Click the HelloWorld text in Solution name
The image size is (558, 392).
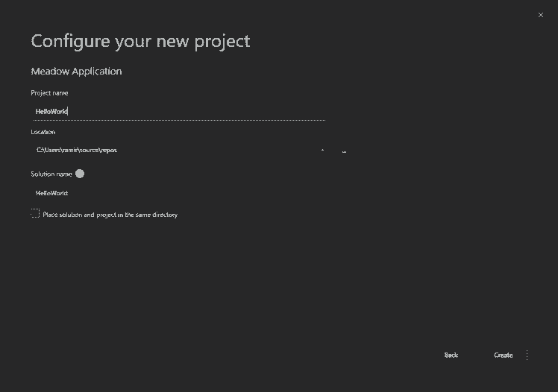click(x=51, y=193)
